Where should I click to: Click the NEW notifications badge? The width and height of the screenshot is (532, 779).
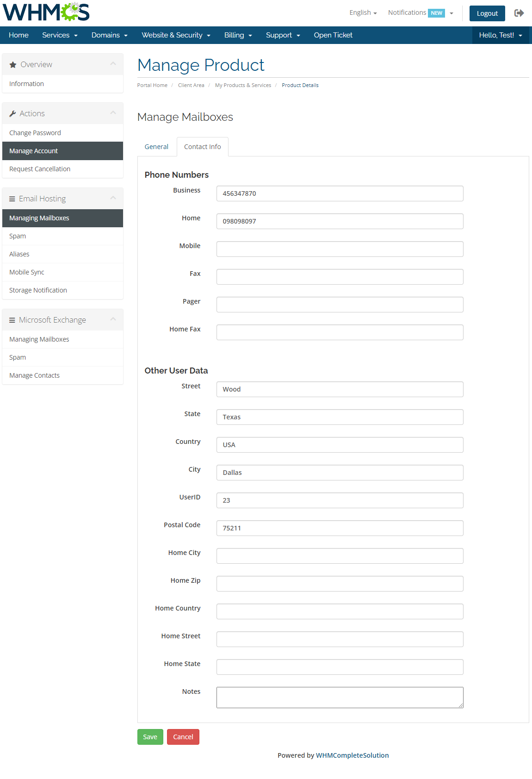coord(436,13)
